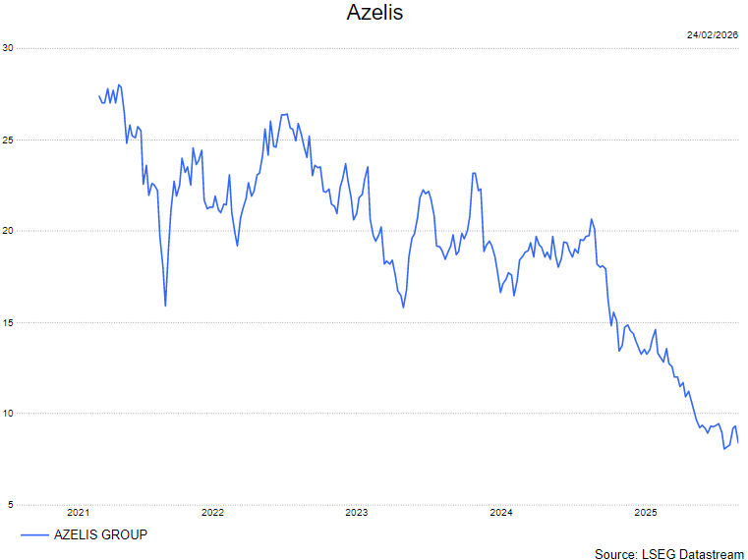Pick the 2024 x-axis label

pos(501,512)
